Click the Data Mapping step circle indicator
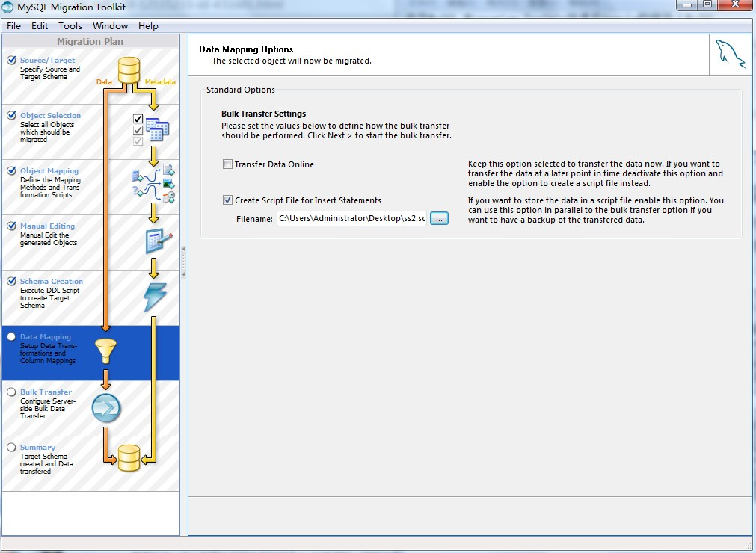The image size is (756, 553). [11, 337]
